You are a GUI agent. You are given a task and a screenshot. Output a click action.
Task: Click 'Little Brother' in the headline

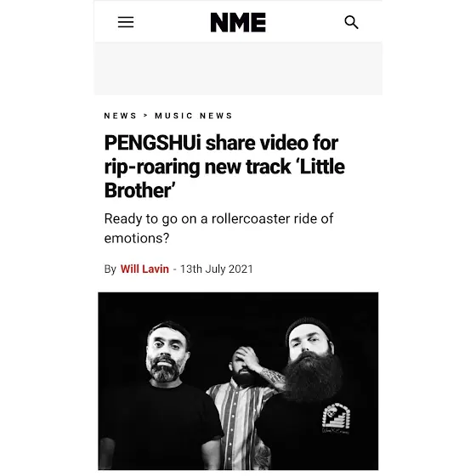[224, 178]
